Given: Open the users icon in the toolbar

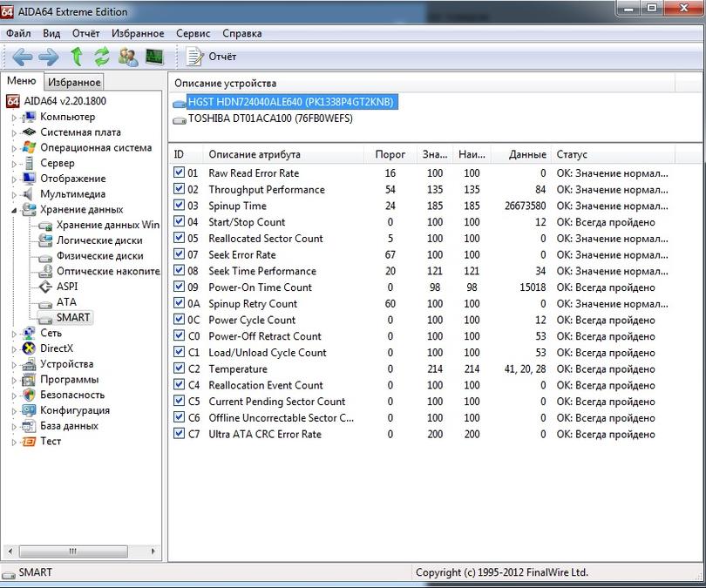Looking at the screenshot, I should tap(128, 57).
